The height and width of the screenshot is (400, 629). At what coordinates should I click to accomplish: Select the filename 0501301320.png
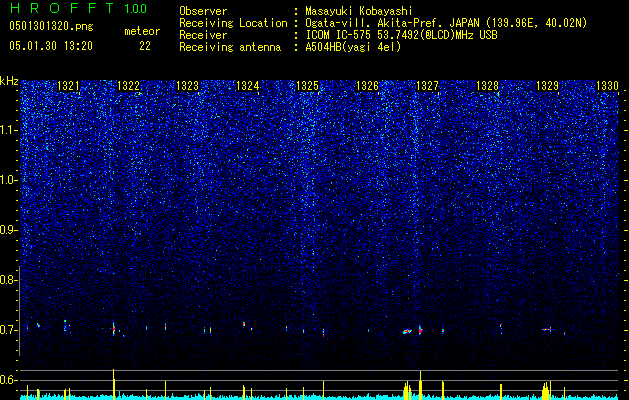51,27
